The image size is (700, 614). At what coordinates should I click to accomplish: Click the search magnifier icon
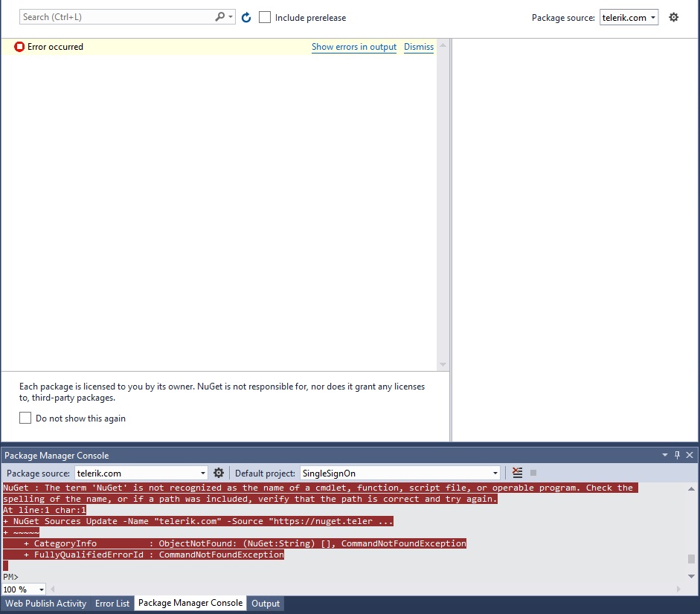pyautogui.click(x=219, y=17)
